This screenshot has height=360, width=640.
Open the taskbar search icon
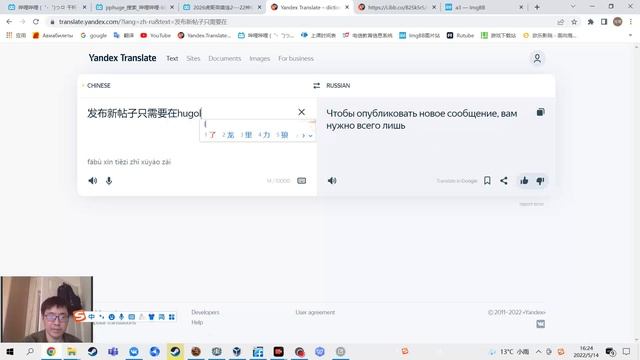tap(30, 351)
